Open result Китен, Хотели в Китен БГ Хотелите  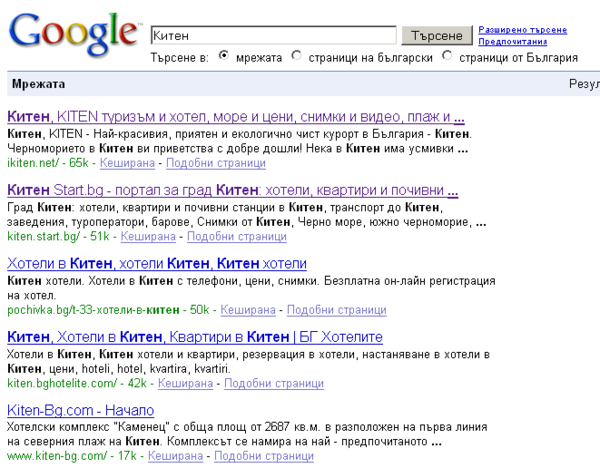click(x=195, y=337)
